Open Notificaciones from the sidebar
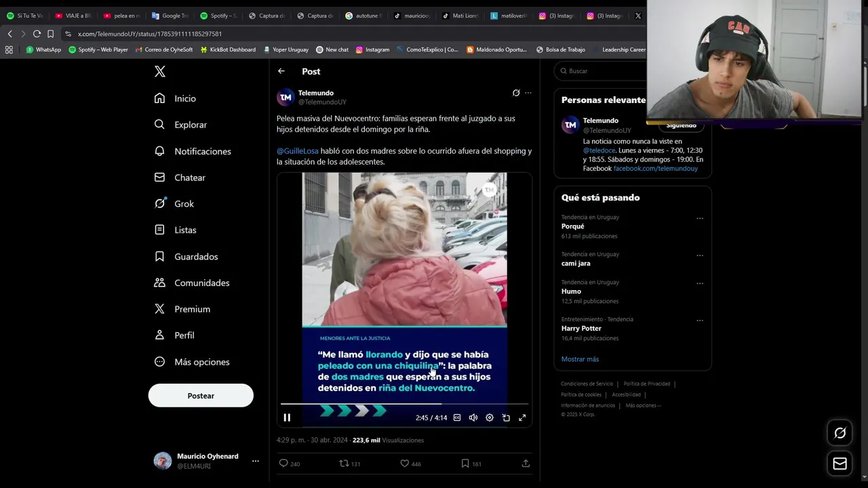The width and height of the screenshot is (868, 488). pos(193,151)
